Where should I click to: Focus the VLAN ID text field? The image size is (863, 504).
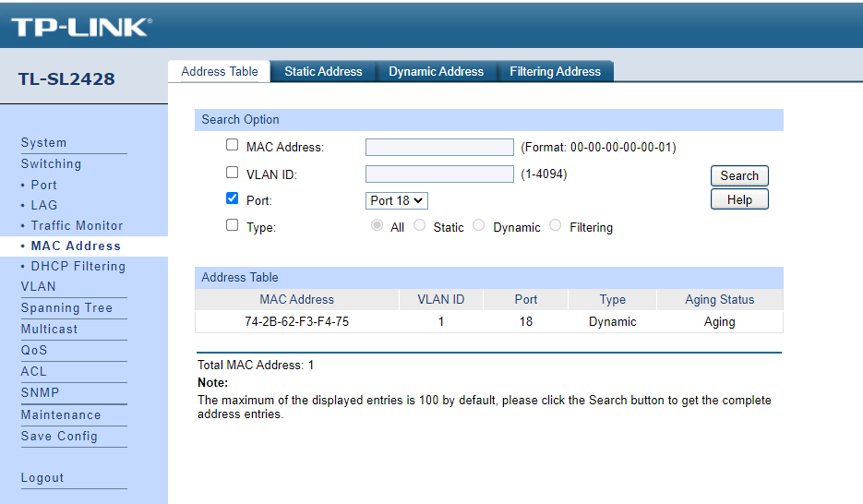(439, 174)
